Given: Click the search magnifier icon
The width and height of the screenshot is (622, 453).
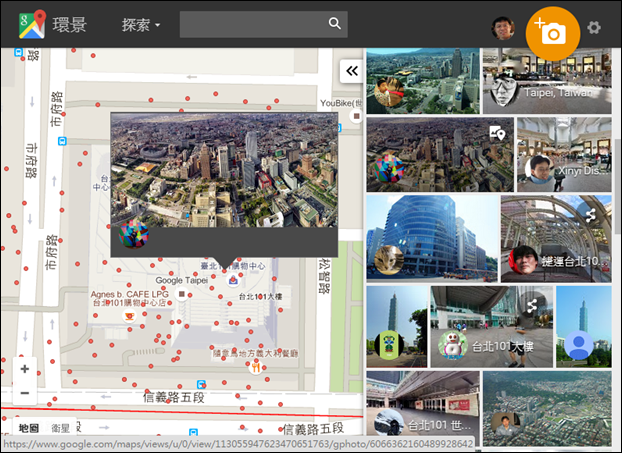Looking at the screenshot, I should pos(335,23).
